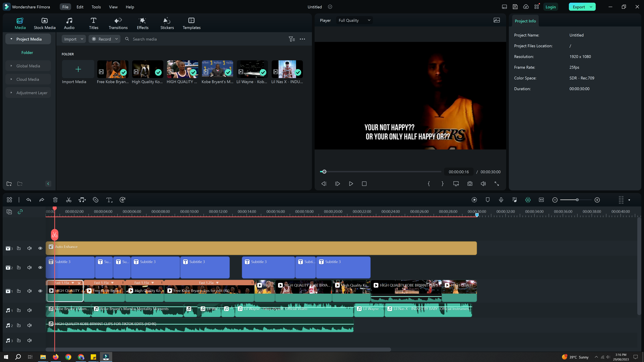Toggle lock on video track 1

(19, 291)
